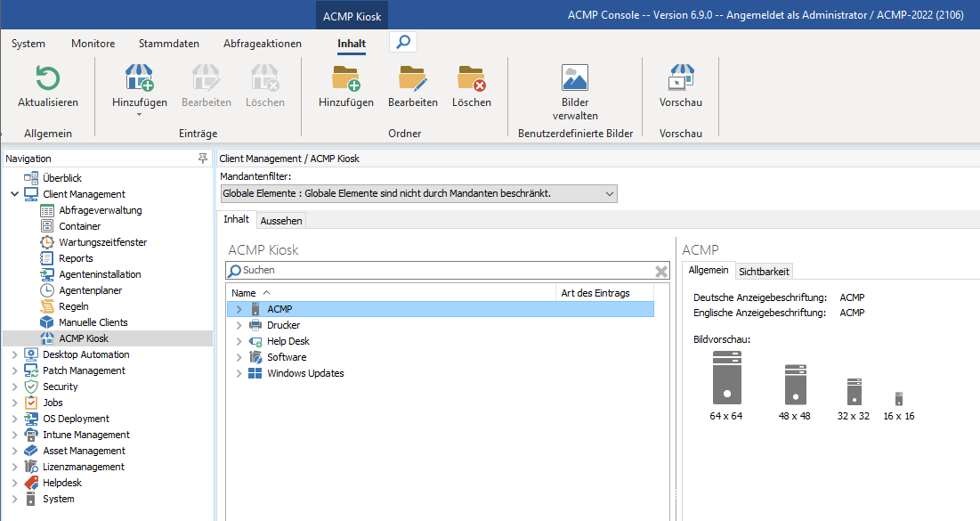Viewport: 980px width, 521px height.
Task: Clear the search field with the X
Action: pos(661,271)
